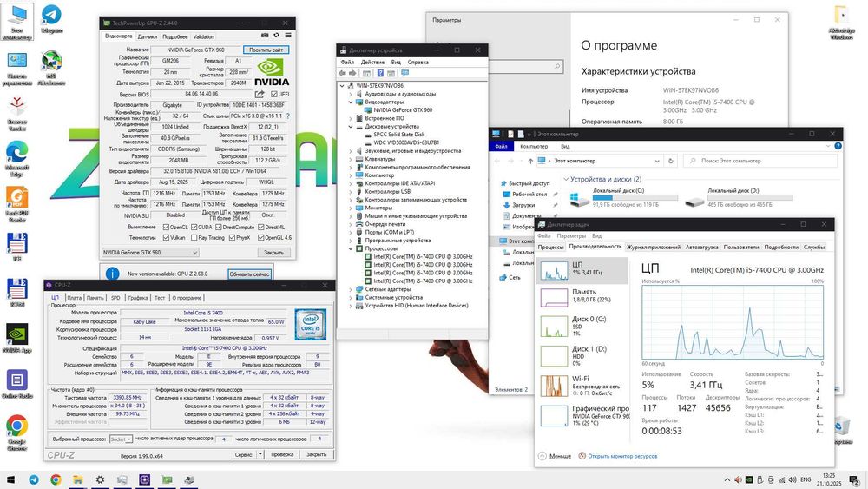Click File Explorer icon on the taskbar

[x=78, y=479]
